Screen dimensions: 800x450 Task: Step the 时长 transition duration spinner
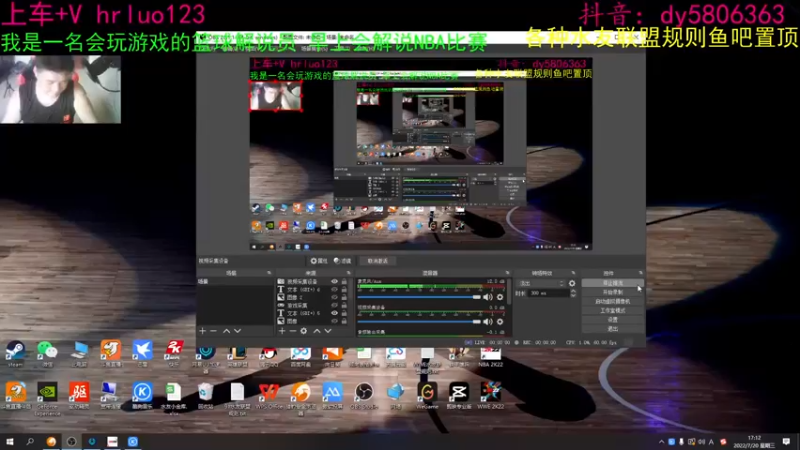pyautogui.click(x=573, y=293)
